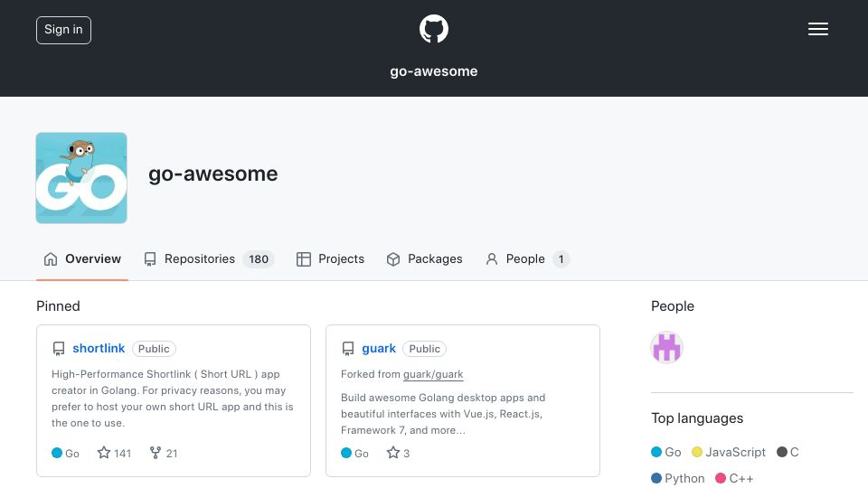Click the star icon in guark card
Viewport: 868px width, 488px height.
(393, 453)
